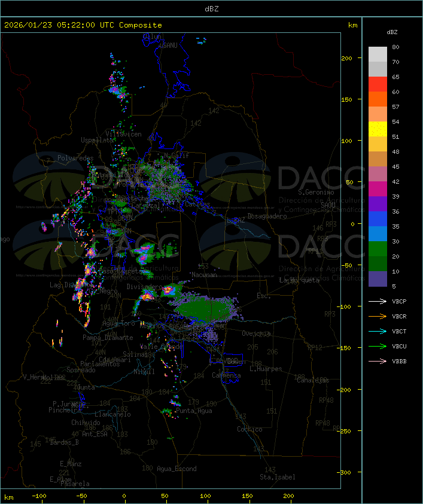This screenshot has height=504, width=423.
Task: Click the Sta.Isabel label on the map
Action: (x=277, y=477)
